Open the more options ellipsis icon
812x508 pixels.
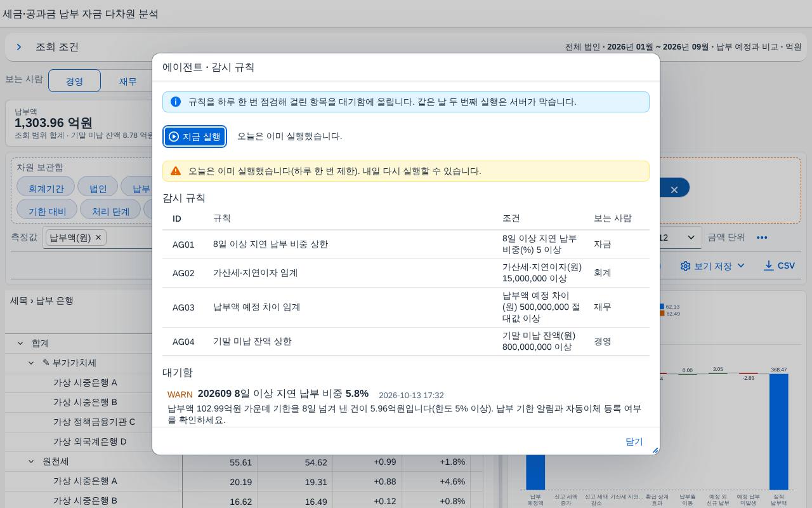coord(762,237)
